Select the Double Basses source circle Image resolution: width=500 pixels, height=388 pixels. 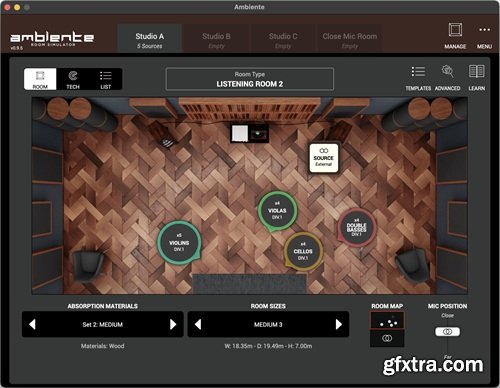click(357, 228)
